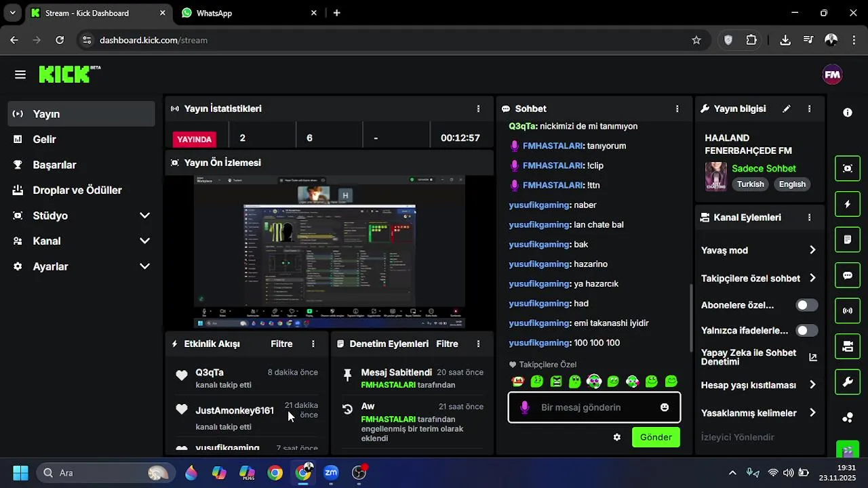
Task: Open a new browser tab
Action: (x=337, y=13)
